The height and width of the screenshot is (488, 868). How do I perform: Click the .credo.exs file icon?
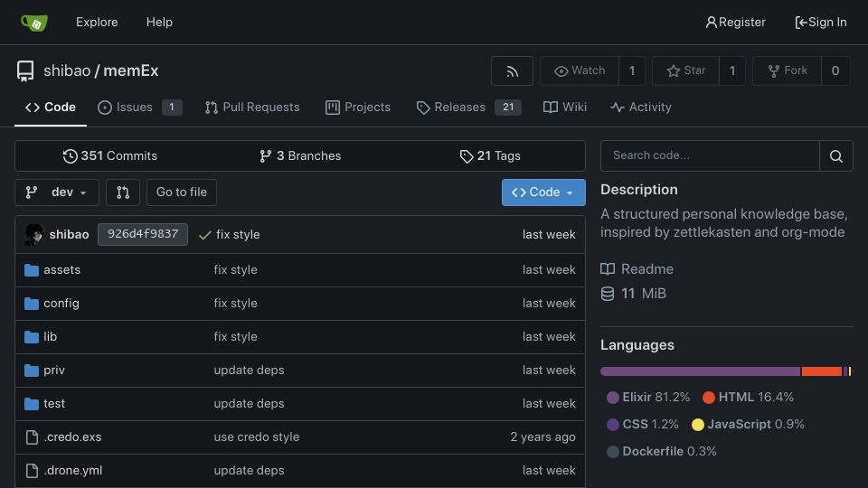click(33, 437)
